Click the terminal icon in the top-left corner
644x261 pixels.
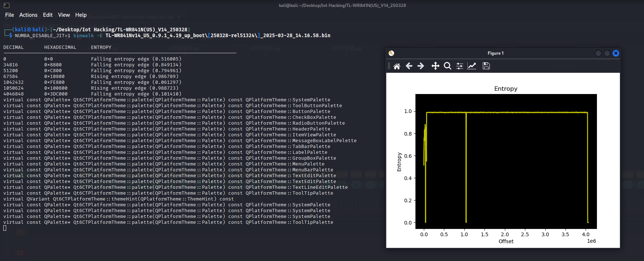(x=7, y=5)
